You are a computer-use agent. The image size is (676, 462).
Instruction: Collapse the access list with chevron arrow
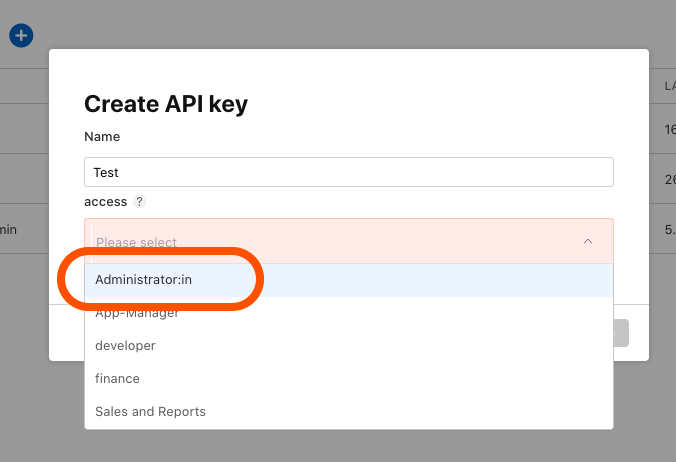point(587,242)
